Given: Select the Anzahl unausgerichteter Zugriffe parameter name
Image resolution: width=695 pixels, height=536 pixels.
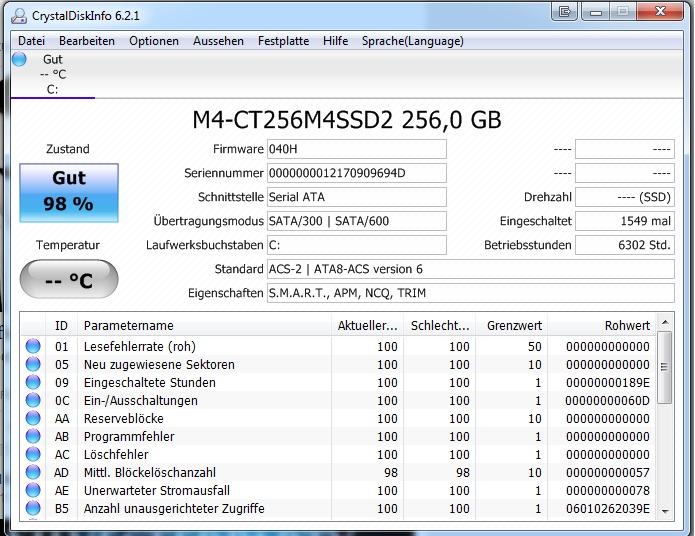Looking at the screenshot, I should tap(174, 509).
